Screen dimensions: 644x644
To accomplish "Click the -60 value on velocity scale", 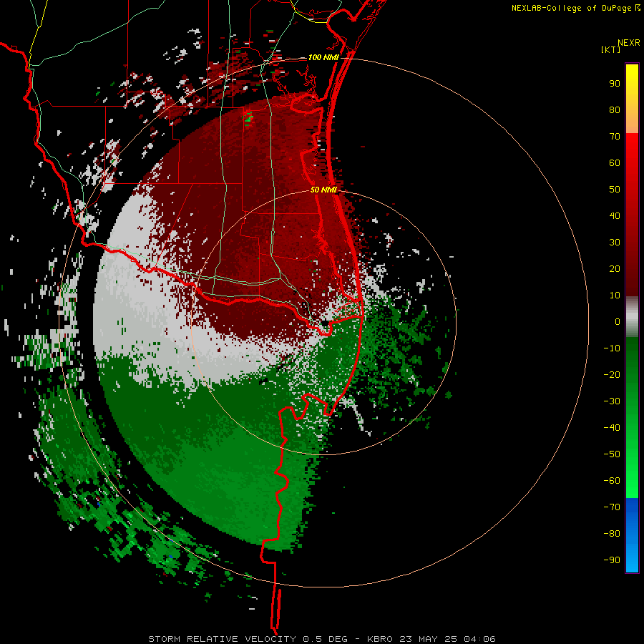I will tap(612, 481).
